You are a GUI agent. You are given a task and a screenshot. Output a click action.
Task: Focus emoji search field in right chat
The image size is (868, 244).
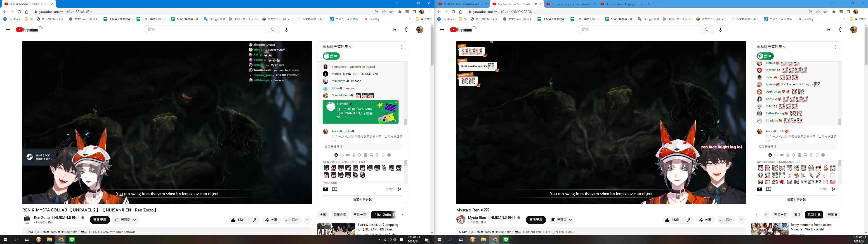797,147
